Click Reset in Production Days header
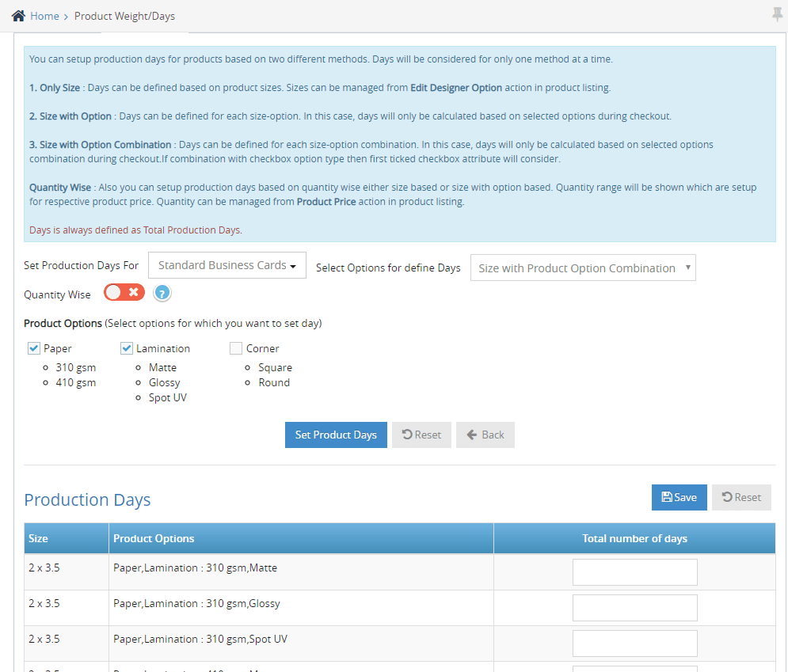This screenshot has width=788, height=672. pyautogui.click(x=741, y=497)
